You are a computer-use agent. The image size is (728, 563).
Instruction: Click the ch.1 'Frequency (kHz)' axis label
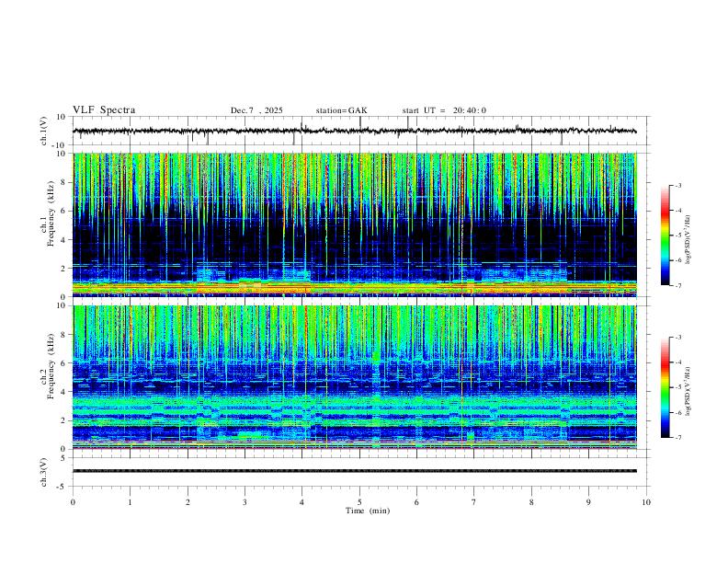pyautogui.click(x=51, y=214)
